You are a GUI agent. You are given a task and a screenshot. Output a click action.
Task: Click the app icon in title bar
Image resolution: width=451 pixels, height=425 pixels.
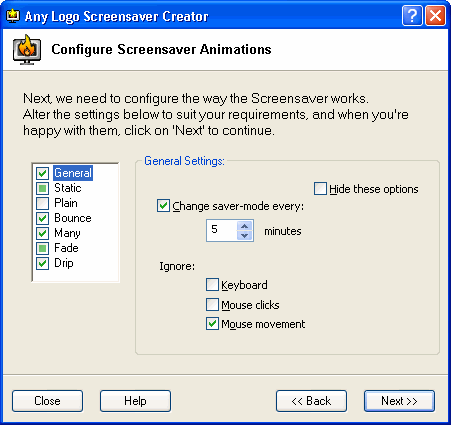[13, 16]
